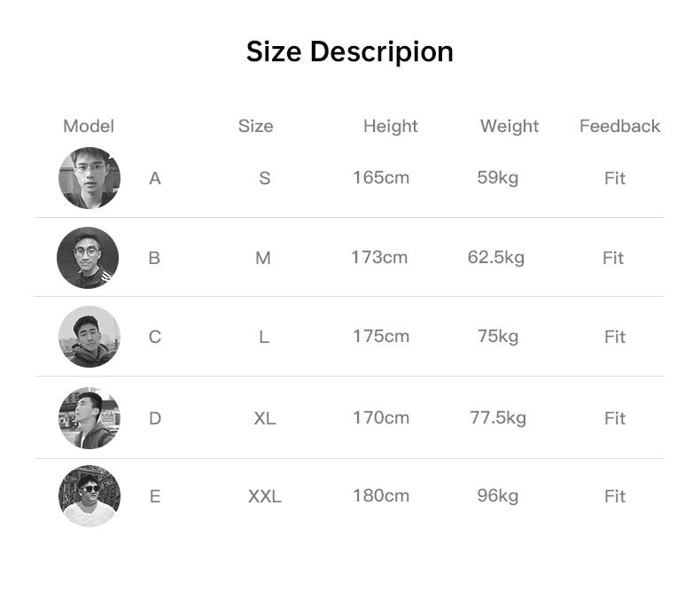Click Model B's avatar photo
This screenshot has height=591, width=700.
point(88,258)
